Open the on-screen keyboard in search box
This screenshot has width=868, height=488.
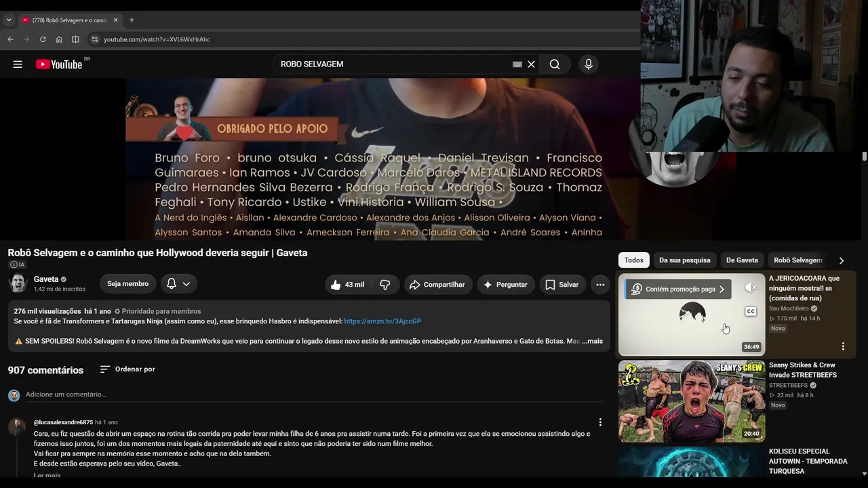tap(517, 64)
